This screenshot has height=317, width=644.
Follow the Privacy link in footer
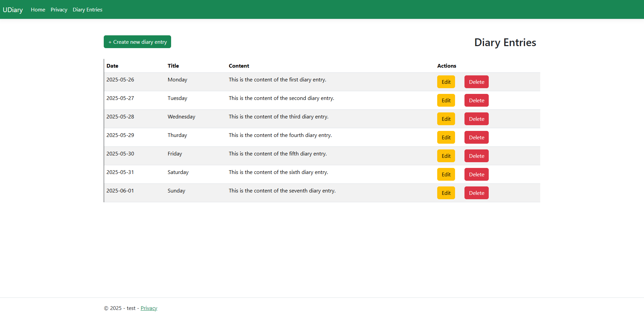(149, 308)
